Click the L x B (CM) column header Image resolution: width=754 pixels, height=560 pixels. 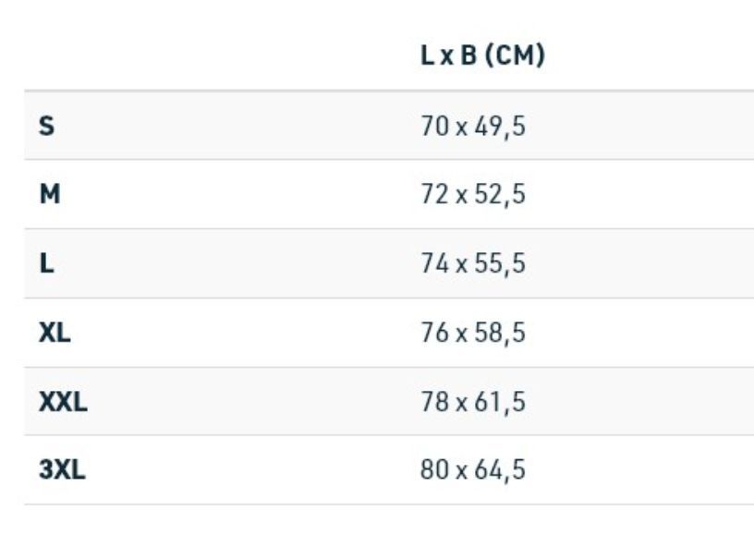pyautogui.click(x=482, y=55)
